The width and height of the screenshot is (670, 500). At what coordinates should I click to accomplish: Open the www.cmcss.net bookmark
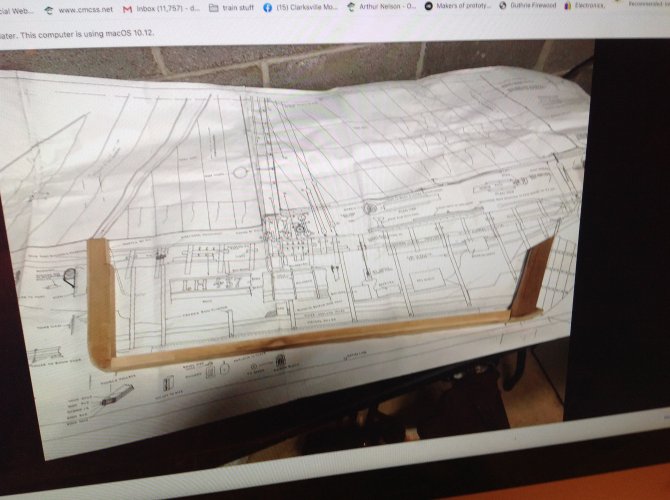click(x=79, y=10)
